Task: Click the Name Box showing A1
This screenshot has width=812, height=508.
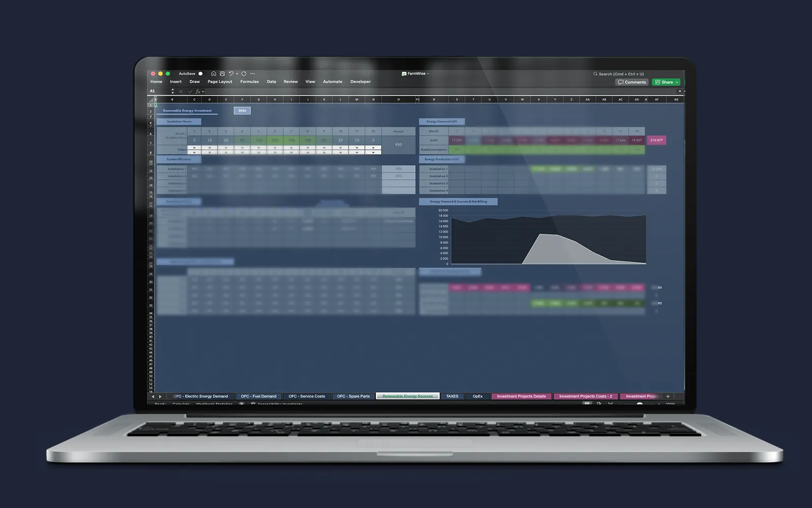Action: tap(159, 91)
